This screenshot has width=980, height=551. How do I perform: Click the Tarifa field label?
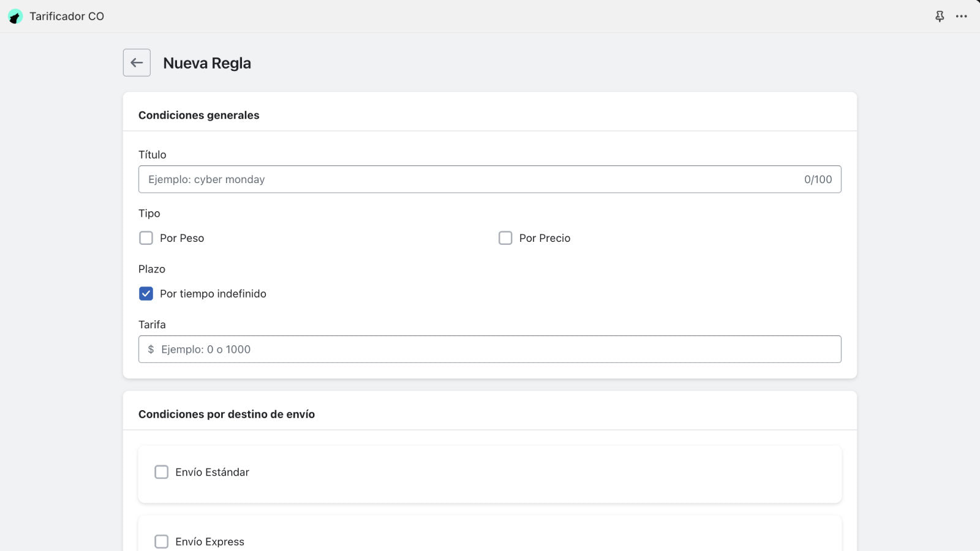152,324
